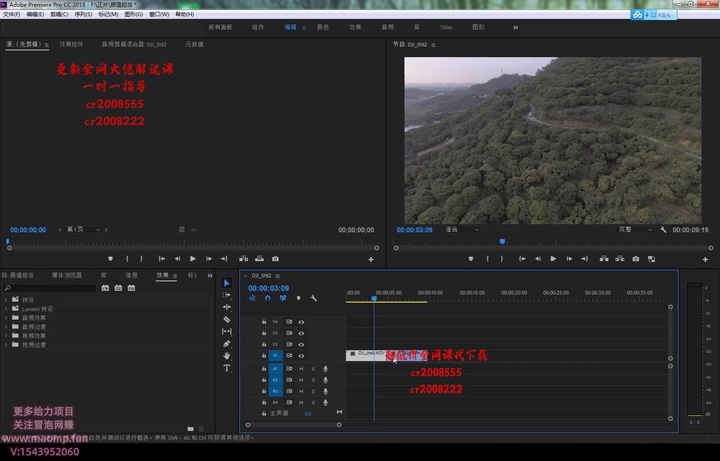Select the Selection tool arrow in the tools panel
Screen dimensions: 720x461
[x=227, y=283]
